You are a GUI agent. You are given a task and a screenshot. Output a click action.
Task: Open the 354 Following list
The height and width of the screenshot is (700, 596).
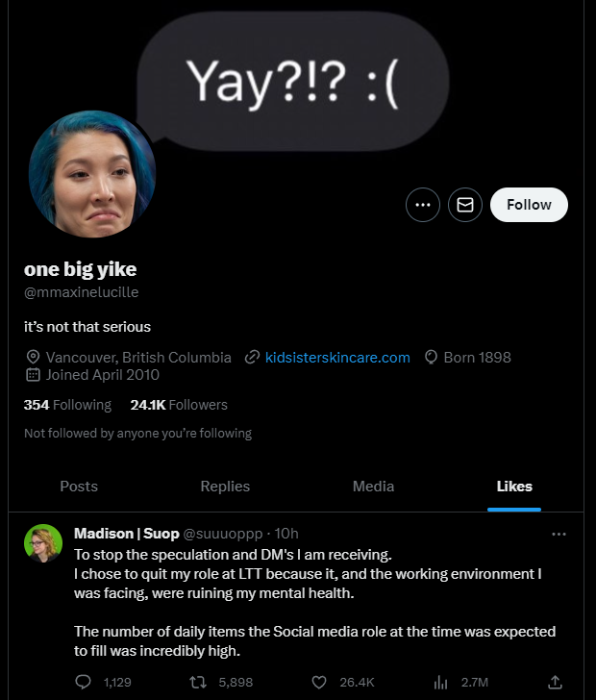point(67,405)
